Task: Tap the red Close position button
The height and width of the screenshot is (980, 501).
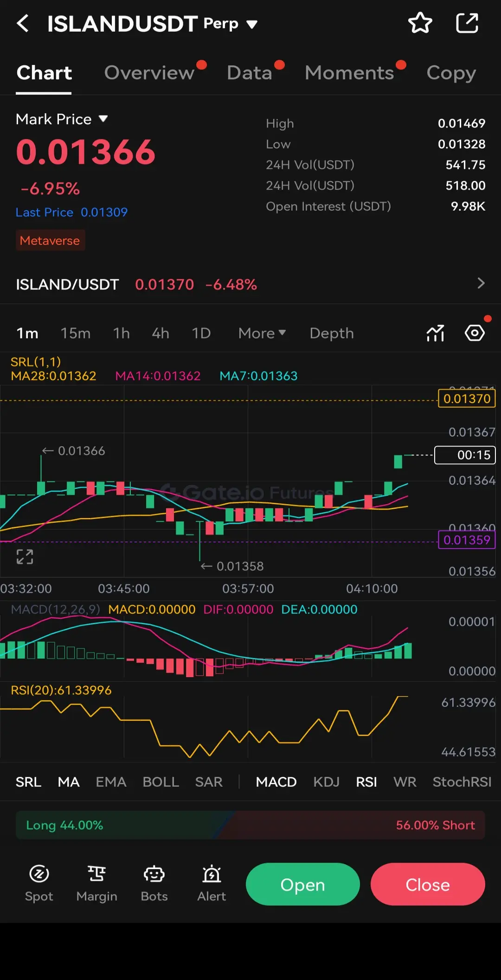Action: point(428,884)
